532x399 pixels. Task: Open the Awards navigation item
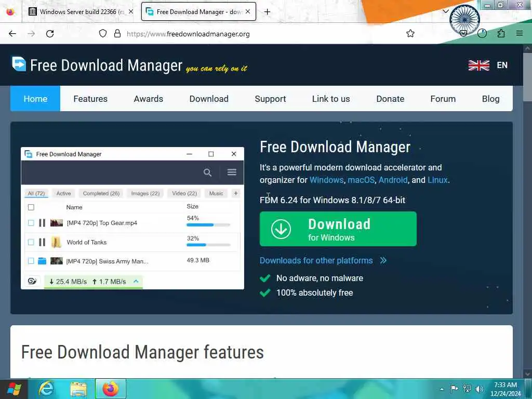click(x=148, y=99)
